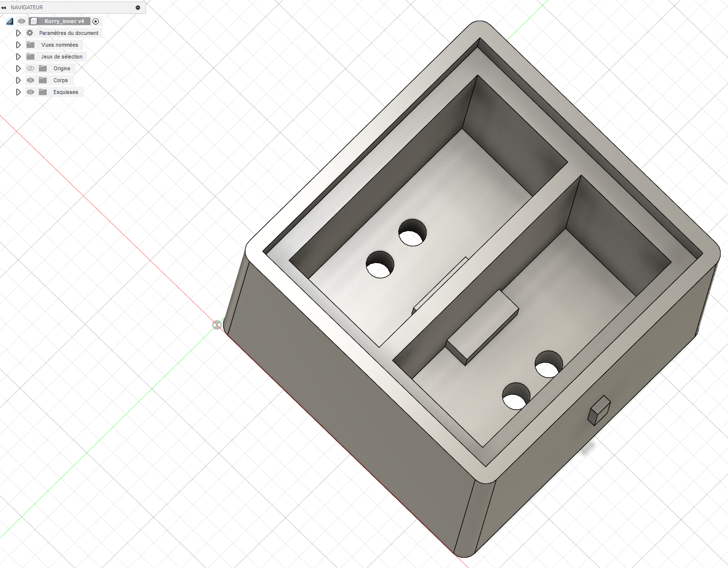Show the hidden Origine folder via eye icon

click(30, 68)
